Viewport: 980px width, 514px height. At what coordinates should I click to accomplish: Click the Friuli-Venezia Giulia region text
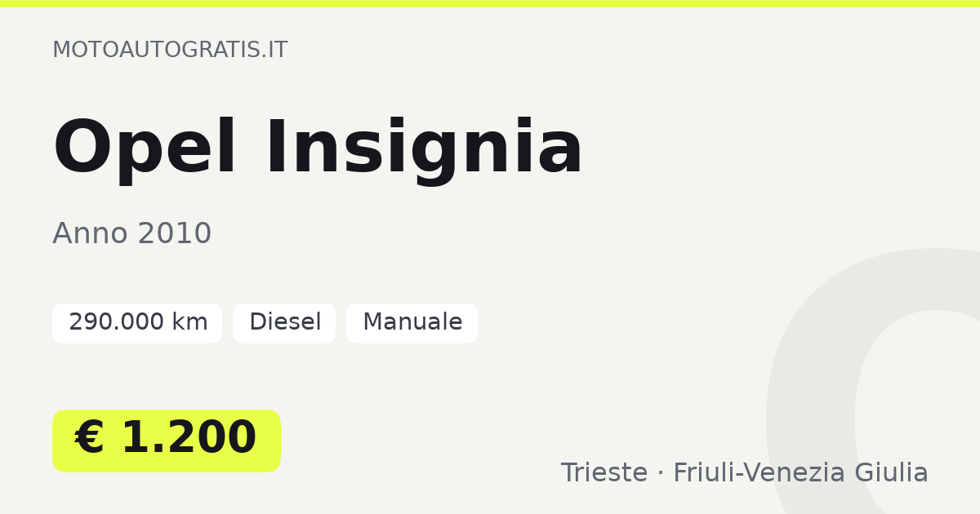point(800,473)
